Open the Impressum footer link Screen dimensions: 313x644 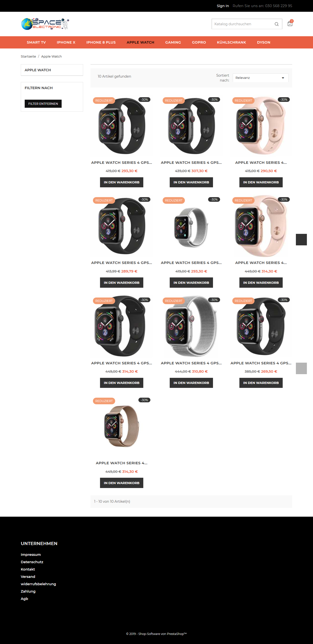point(31,554)
